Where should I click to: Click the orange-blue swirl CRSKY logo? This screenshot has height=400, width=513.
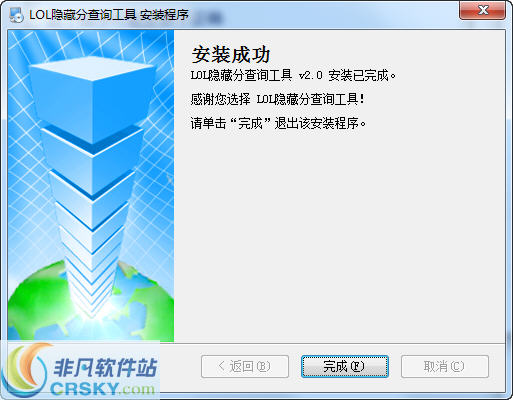click(25, 372)
